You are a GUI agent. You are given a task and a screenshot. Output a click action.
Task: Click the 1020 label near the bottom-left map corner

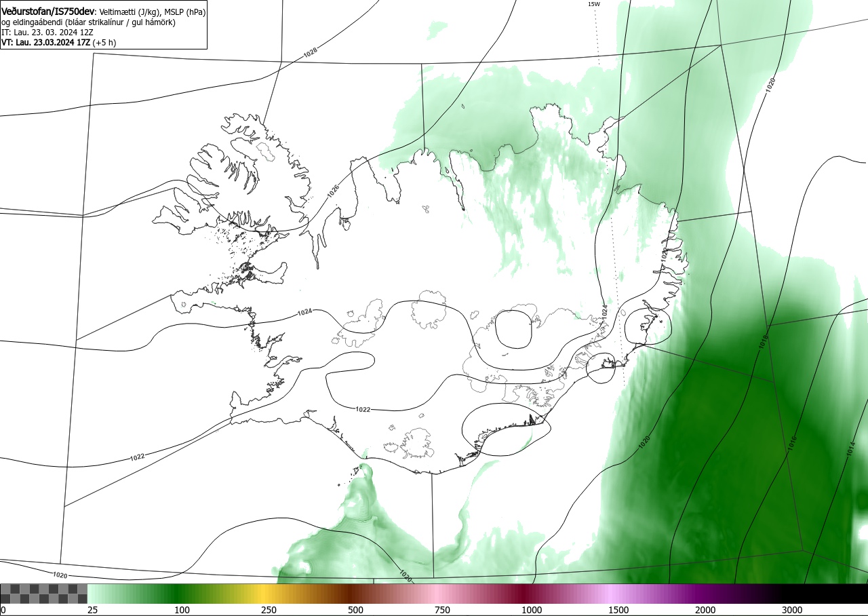pos(60,575)
